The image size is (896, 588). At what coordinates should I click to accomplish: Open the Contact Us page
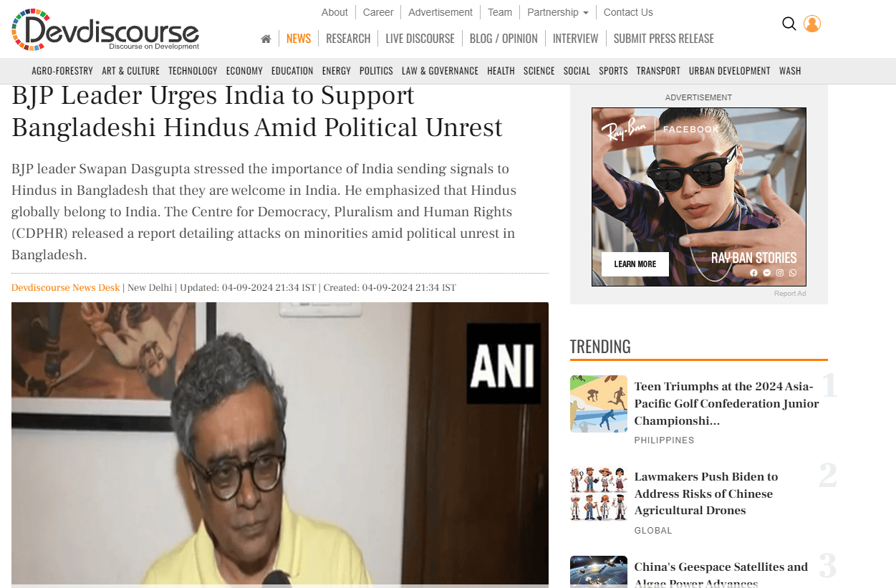pos(628,12)
